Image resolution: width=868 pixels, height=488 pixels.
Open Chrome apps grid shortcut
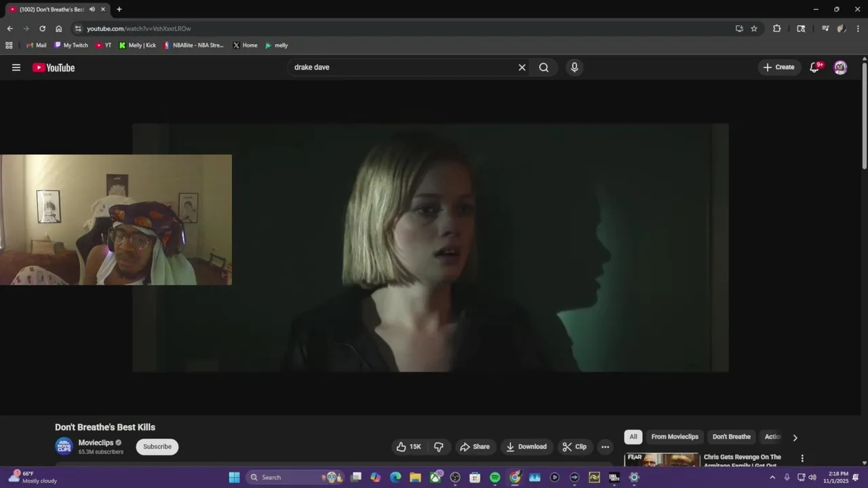tap(9, 45)
